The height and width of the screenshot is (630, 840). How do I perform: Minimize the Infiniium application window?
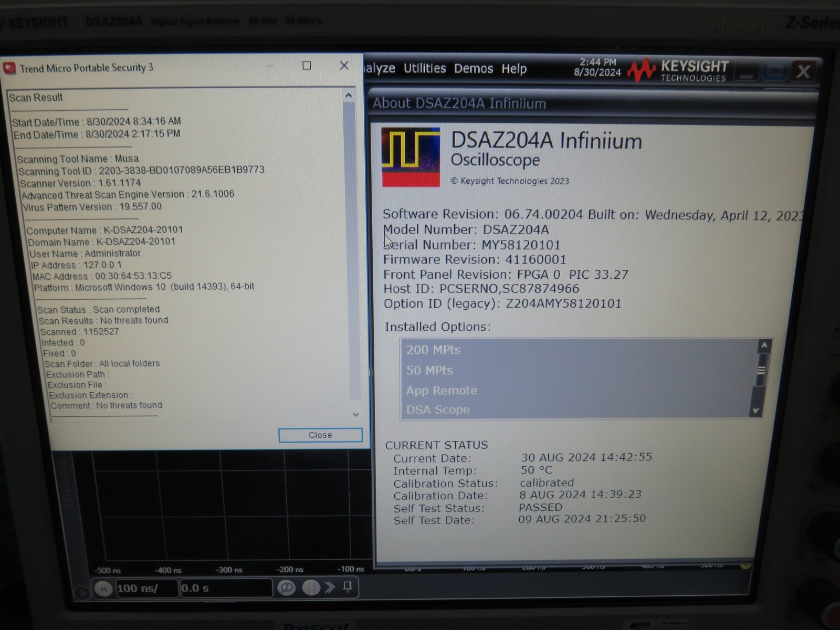click(x=746, y=71)
